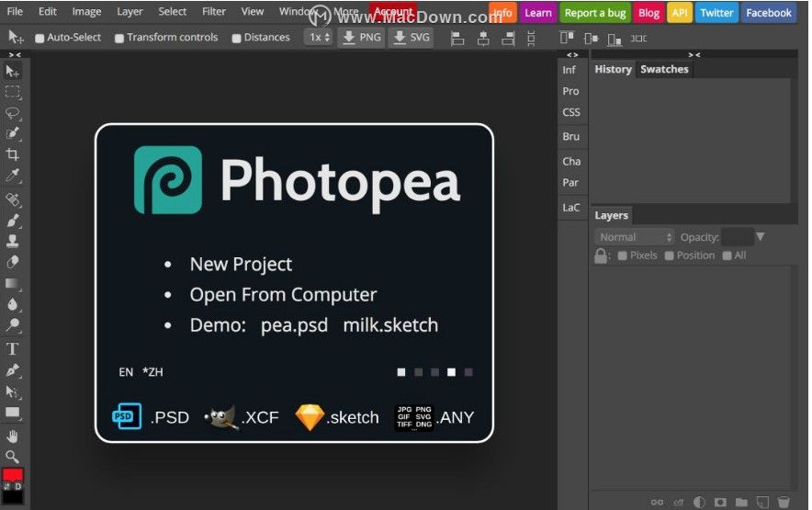Select the Path Select tool
Viewport: 812px width, 510px height.
pos(13,391)
